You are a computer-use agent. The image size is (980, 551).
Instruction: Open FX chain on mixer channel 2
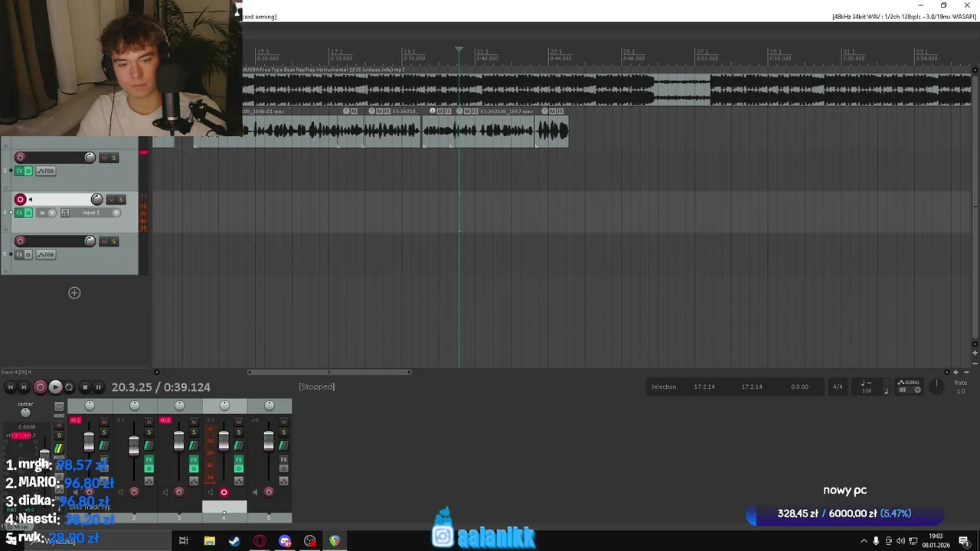pos(149,460)
